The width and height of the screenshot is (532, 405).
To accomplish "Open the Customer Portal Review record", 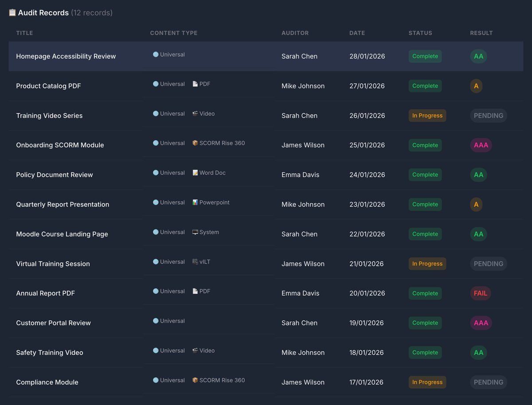I will click(53, 323).
